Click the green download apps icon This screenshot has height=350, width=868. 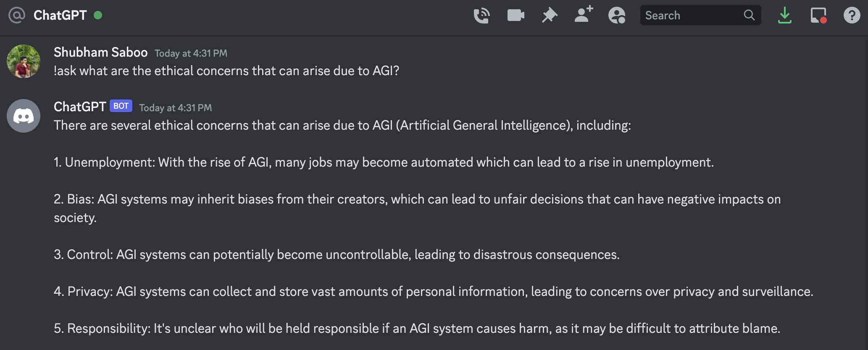point(784,16)
